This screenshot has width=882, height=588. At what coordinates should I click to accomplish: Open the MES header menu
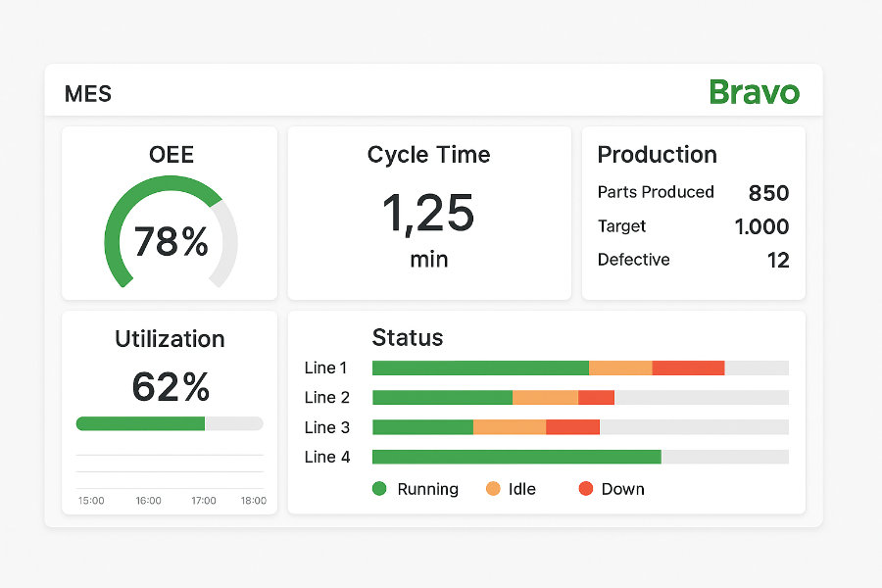click(x=87, y=94)
